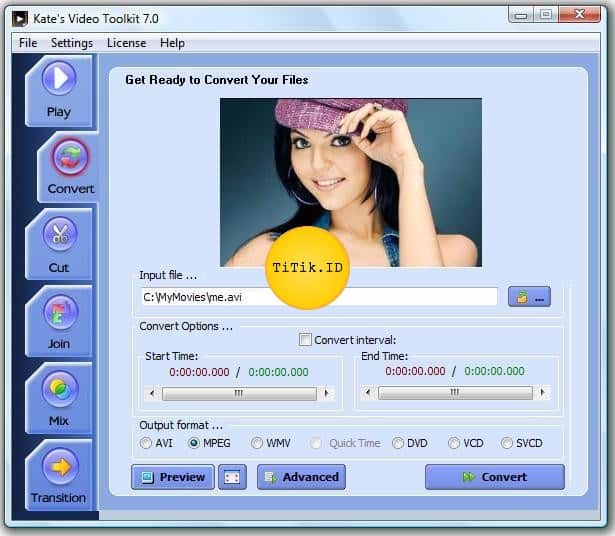Image resolution: width=615 pixels, height=536 pixels.
Task: Click the Advanced button
Action: 301,477
